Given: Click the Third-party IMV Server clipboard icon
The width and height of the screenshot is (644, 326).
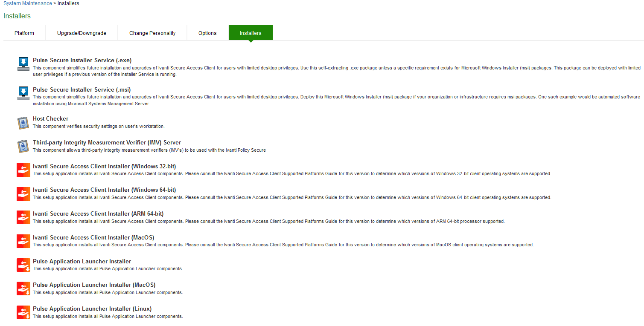Looking at the screenshot, I should [23, 146].
